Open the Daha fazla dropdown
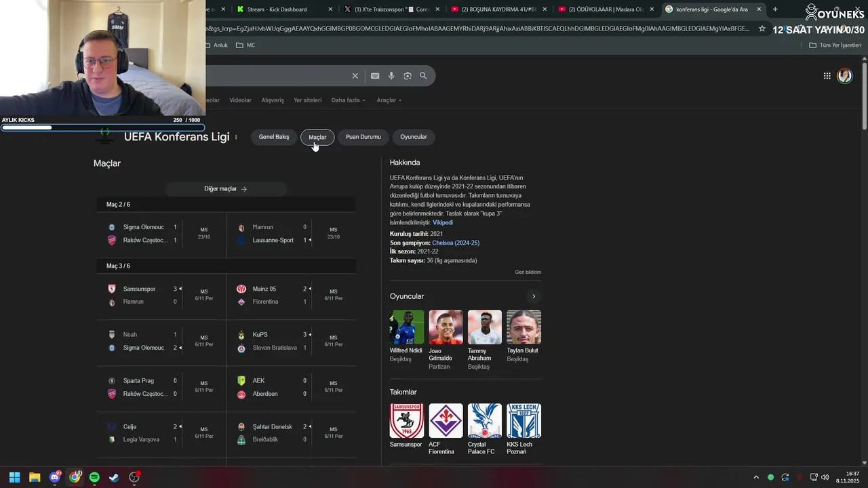The height and width of the screenshot is (488, 868). [348, 100]
